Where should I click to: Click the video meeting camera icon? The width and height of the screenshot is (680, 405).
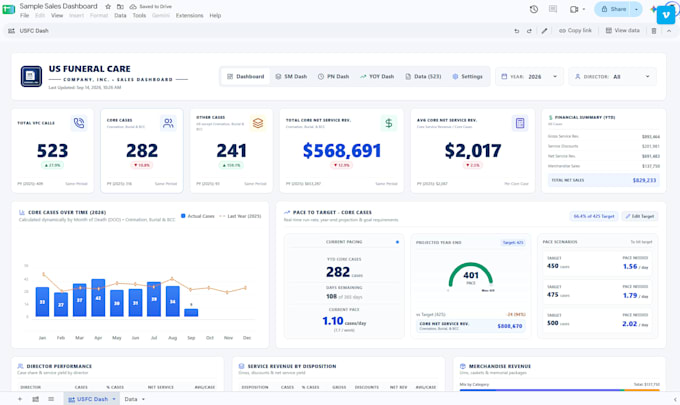(574, 9)
